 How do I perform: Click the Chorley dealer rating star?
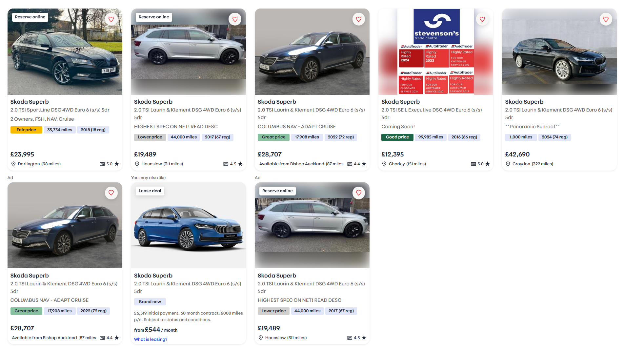coord(488,164)
